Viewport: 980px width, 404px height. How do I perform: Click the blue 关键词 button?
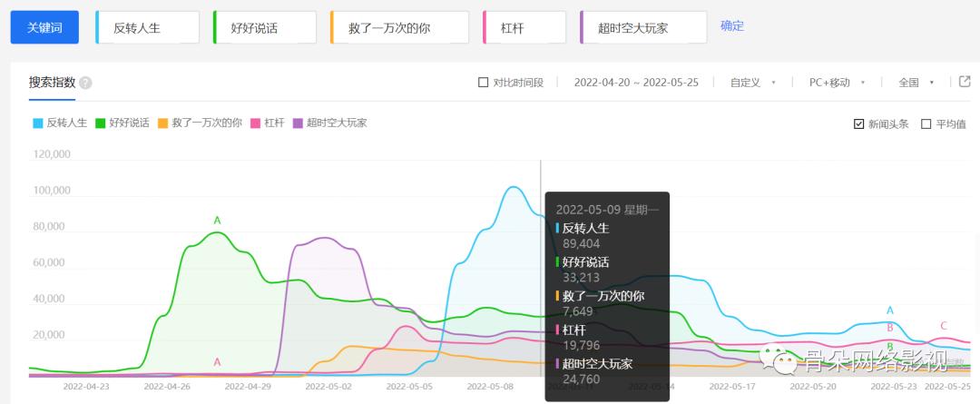44,27
